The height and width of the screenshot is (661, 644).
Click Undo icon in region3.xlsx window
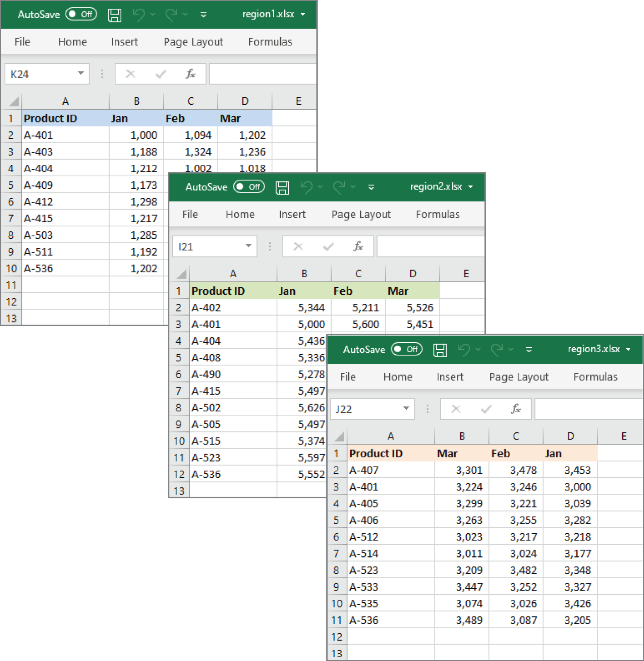pyautogui.click(x=464, y=350)
